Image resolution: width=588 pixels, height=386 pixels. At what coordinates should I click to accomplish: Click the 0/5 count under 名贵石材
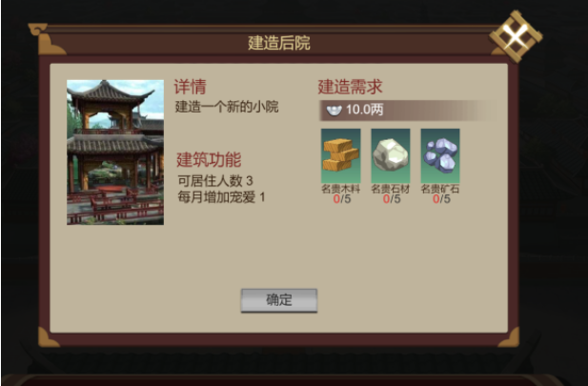tap(392, 199)
